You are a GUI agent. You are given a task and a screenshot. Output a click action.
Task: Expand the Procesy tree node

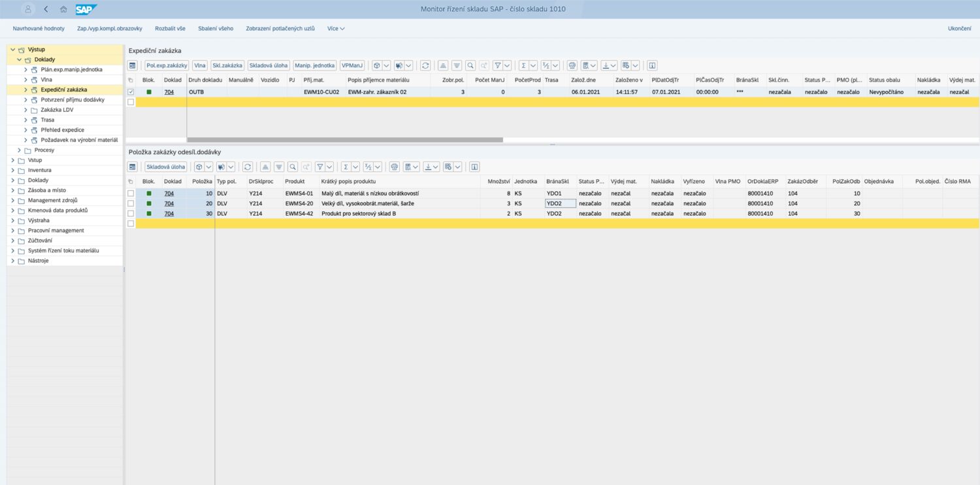coord(20,150)
